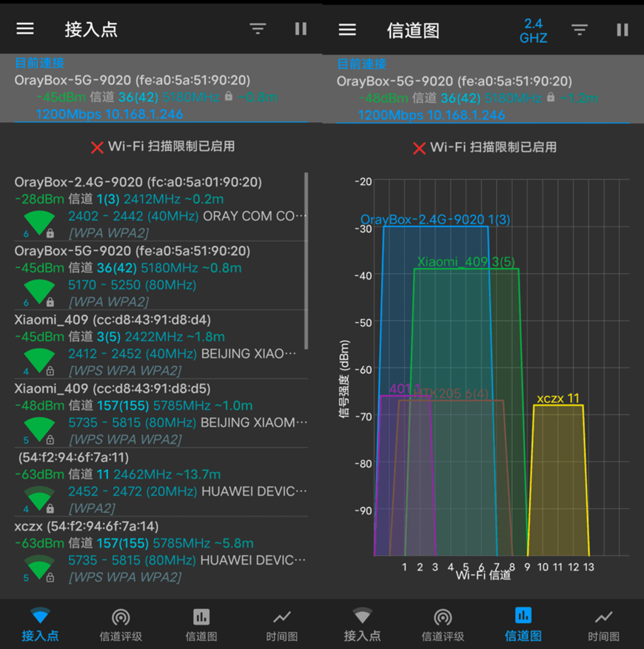Tap lock icon beside right 5180MHz
This screenshot has height=649, width=644.
[551, 97]
